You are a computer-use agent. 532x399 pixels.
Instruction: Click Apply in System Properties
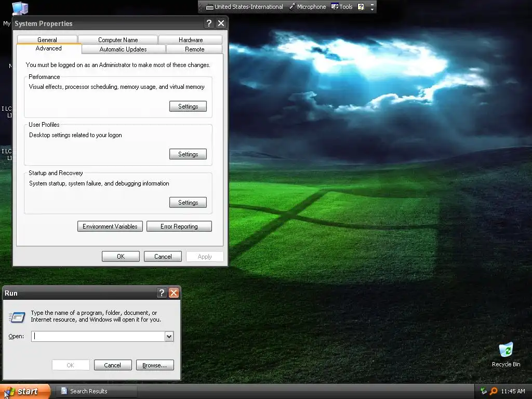pos(205,257)
